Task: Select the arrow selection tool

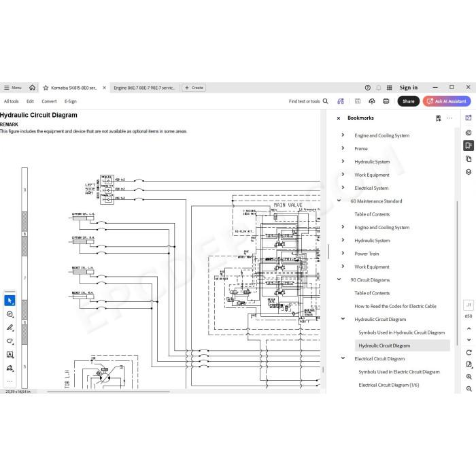Action: click(10, 301)
